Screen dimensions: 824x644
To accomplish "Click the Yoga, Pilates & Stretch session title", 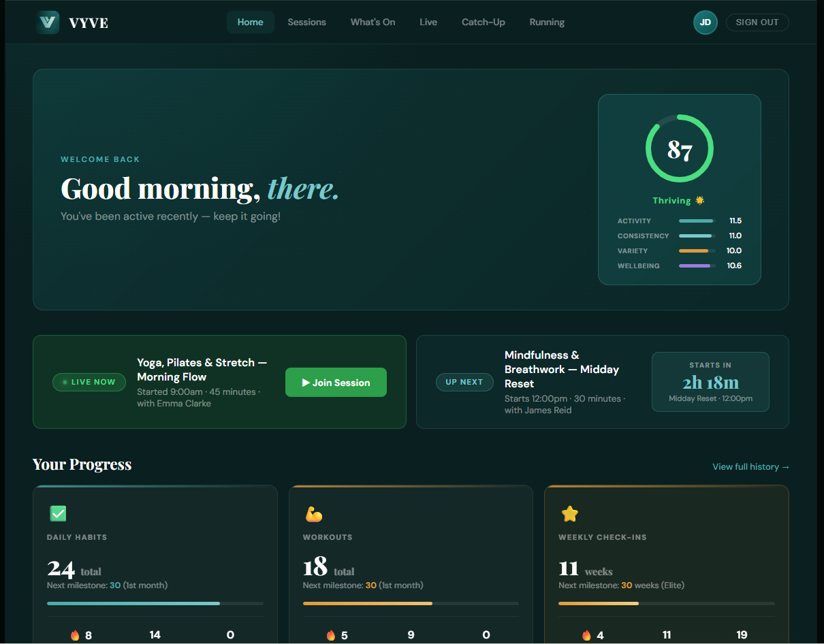I will tap(202, 370).
